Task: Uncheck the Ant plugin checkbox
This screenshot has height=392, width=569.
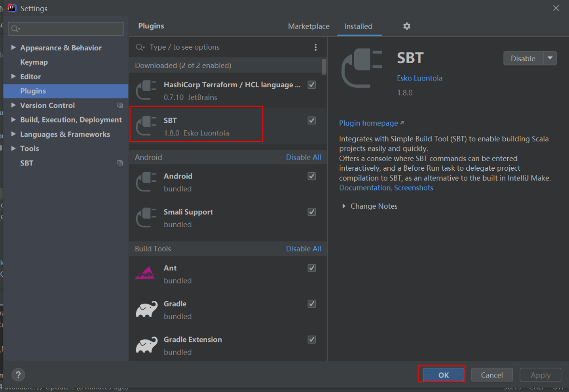Action: click(x=312, y=268)
